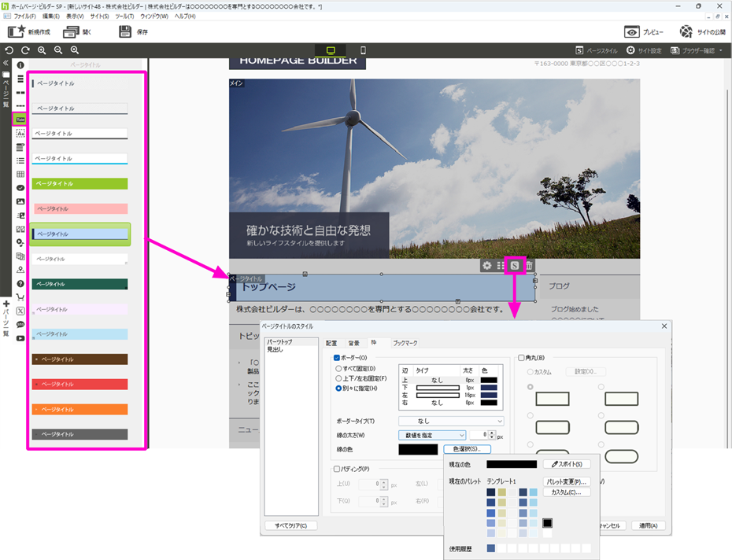Choose the brown ページタイトル style thumbnail
Viewport: 732px width, 560px height.
click(x=79, y=359)
